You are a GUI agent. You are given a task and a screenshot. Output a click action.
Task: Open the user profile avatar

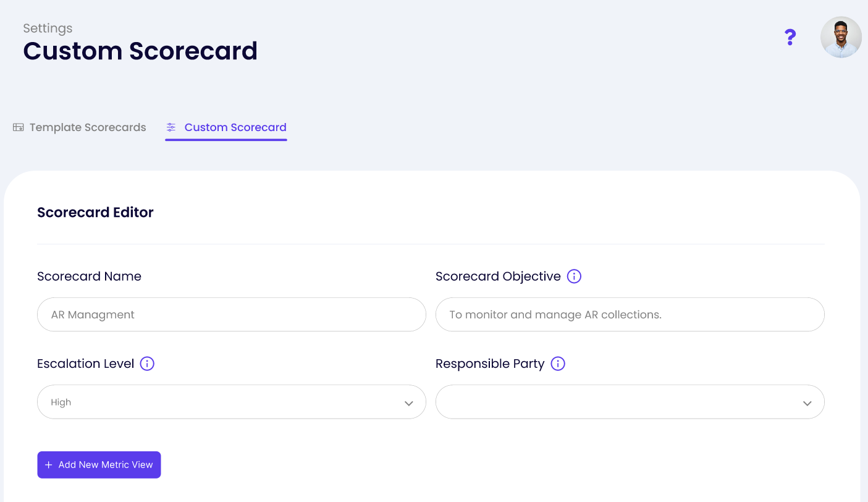click(x=841, y=37)
